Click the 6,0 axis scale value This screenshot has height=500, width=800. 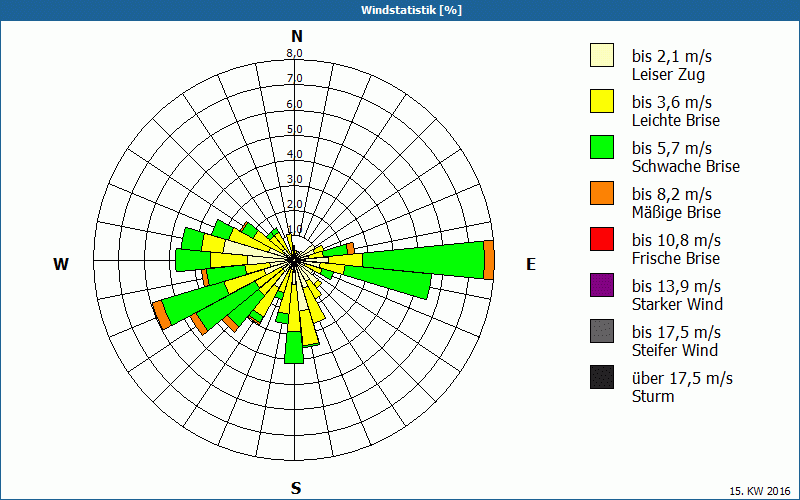pos(295,104)
